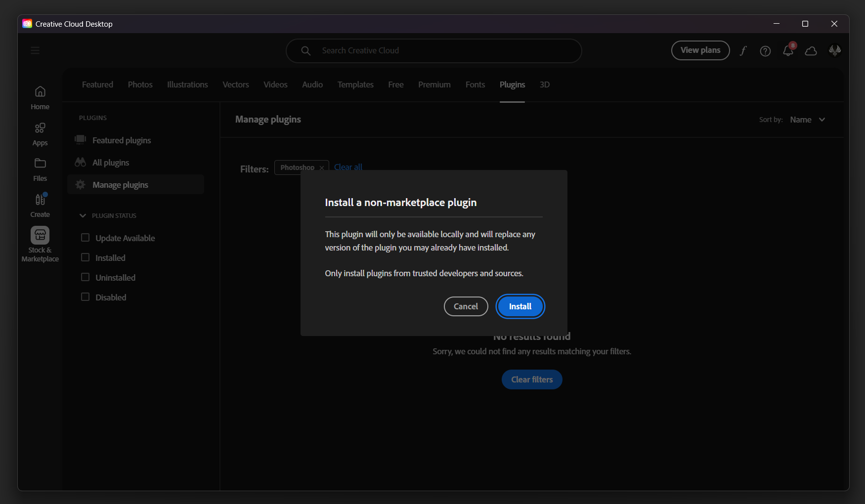Maximize the Creative Cloud Desktop window
Viewport: 865px width, 504px height.
click(805, 24)
